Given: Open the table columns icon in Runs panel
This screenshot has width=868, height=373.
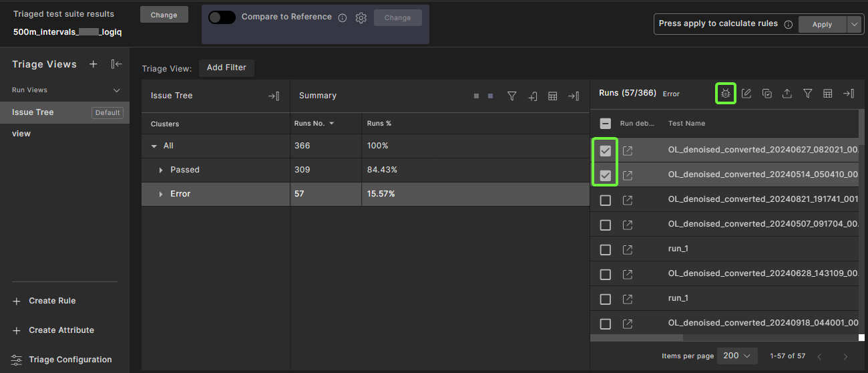Looking at the screenshot, I should pyautogui.click(x=827, y=94).
